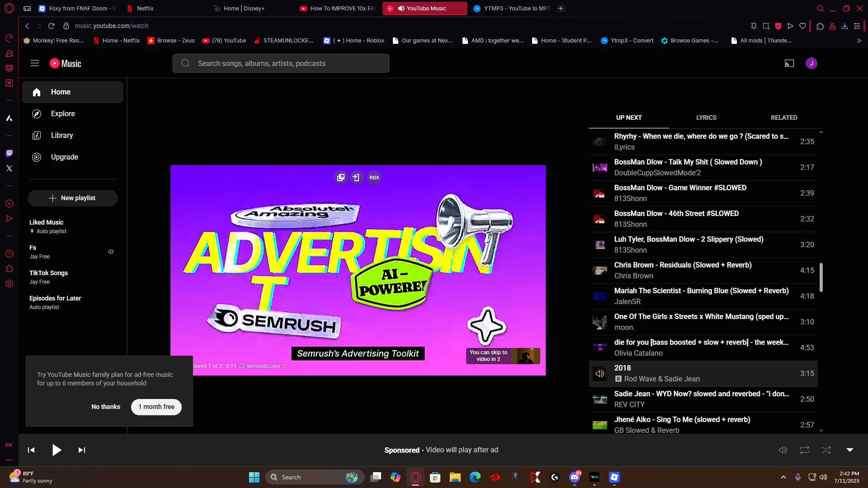Click the detach video icon on the ad
The image size is (868, 488).
(357, 178)
